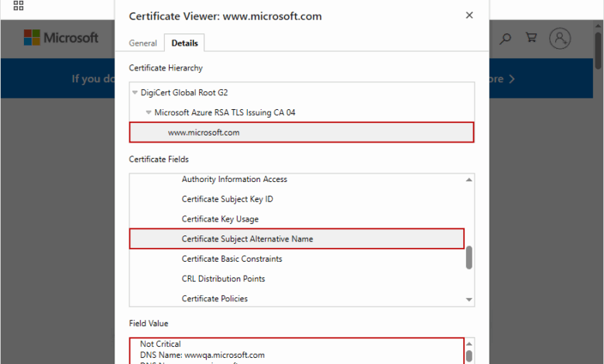
Task: Click the grid apps icon at top left
Action: [x=19, y=5]
